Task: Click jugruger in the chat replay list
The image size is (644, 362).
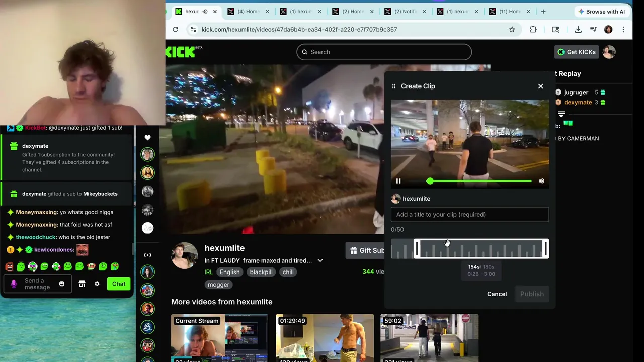Action: (x=576, y=92)
